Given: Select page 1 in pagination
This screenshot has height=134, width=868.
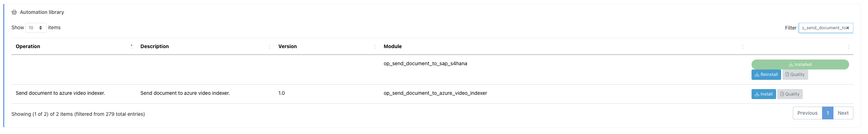Looking at the screenshot, I should [x=828, y=113].
